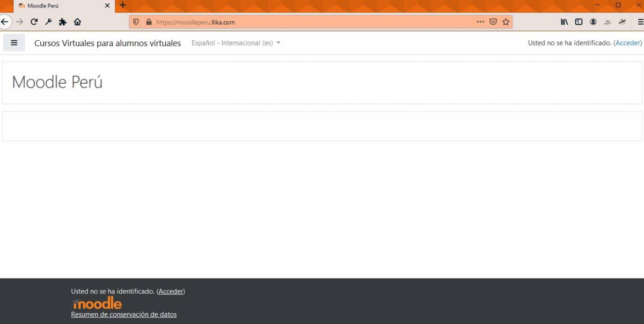Screen dimensions: 644x324
Task: Open the page actions three-dot menu
Action: (480, 22)
